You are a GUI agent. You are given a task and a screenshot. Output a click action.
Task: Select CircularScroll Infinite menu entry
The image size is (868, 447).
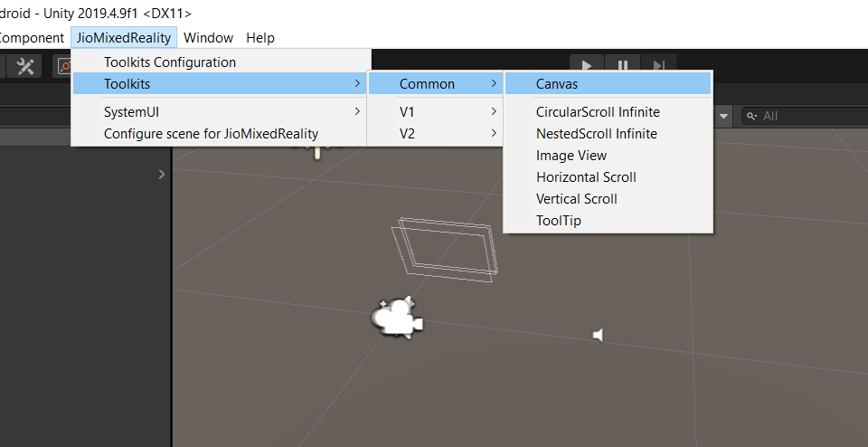(x=598, y=112)
